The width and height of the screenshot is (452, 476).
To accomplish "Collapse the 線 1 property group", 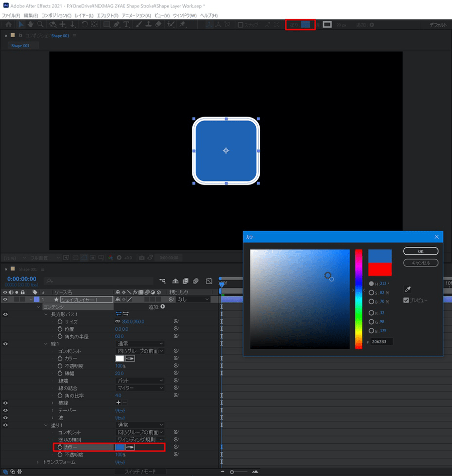I will click(46, 344).
